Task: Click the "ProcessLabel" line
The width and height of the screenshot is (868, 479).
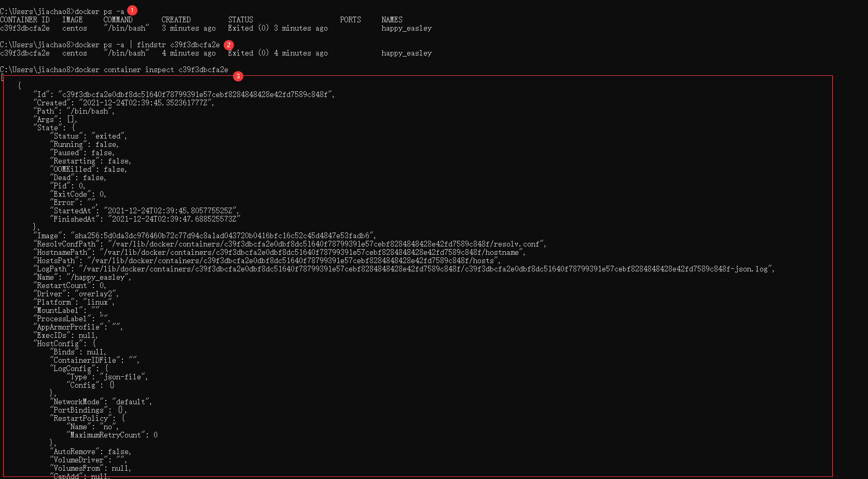Action: coord(72,319)
